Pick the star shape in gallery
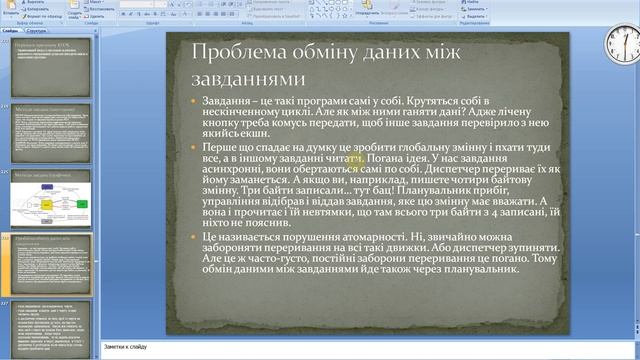The width and height of the screenshot is (640, 360). pos(345,16)
